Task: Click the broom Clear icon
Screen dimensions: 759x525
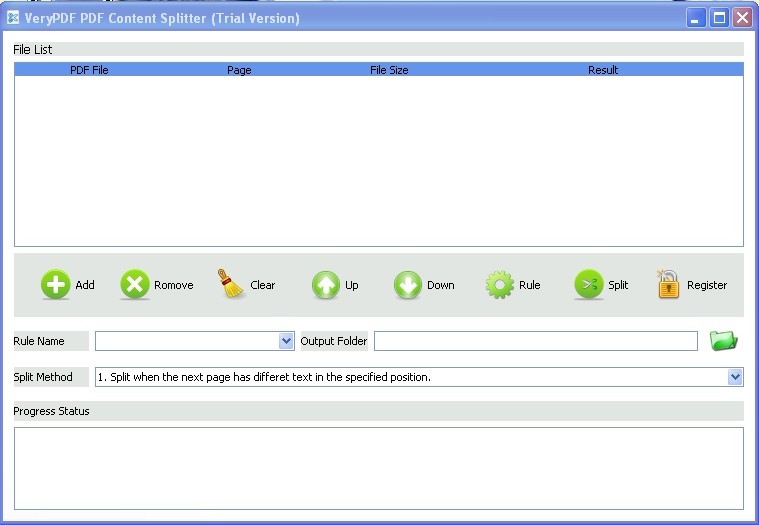Action: 230,284
